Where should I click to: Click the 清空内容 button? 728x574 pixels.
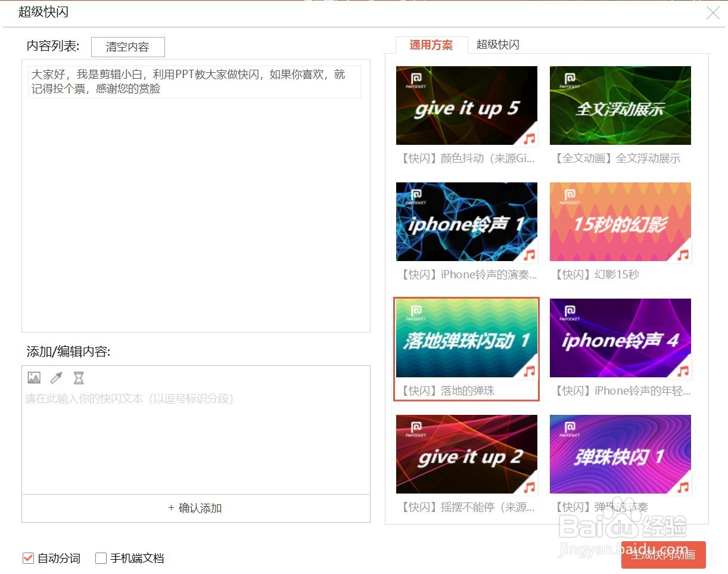(x=127, y=47)
